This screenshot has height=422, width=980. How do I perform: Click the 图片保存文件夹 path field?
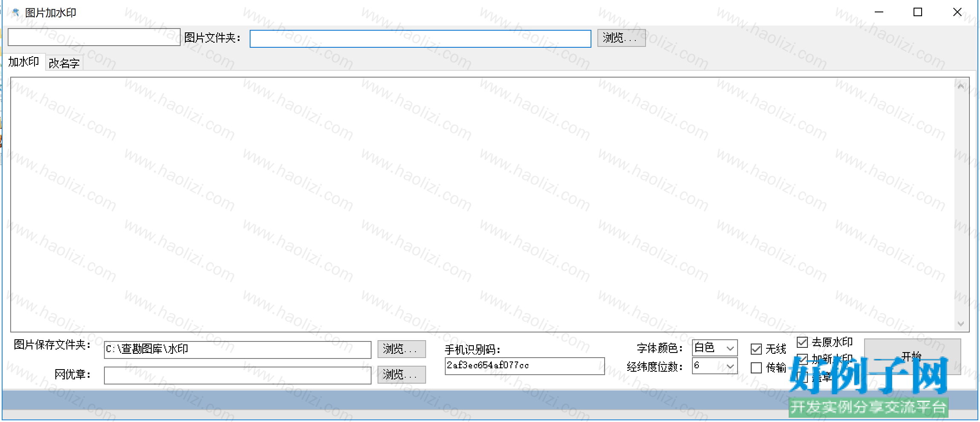[237, 350]
